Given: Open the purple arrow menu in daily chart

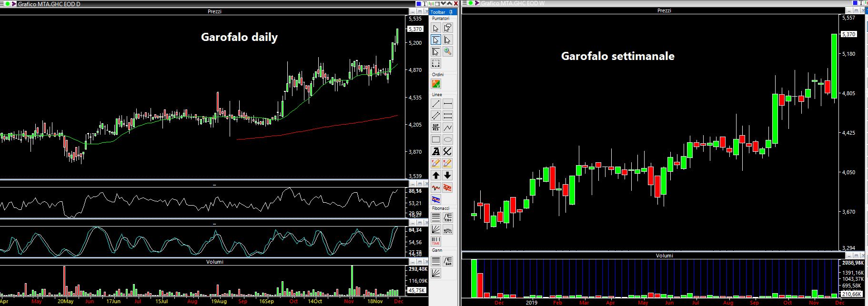Looking at the screenshot, I should click(x=14, y=4).
